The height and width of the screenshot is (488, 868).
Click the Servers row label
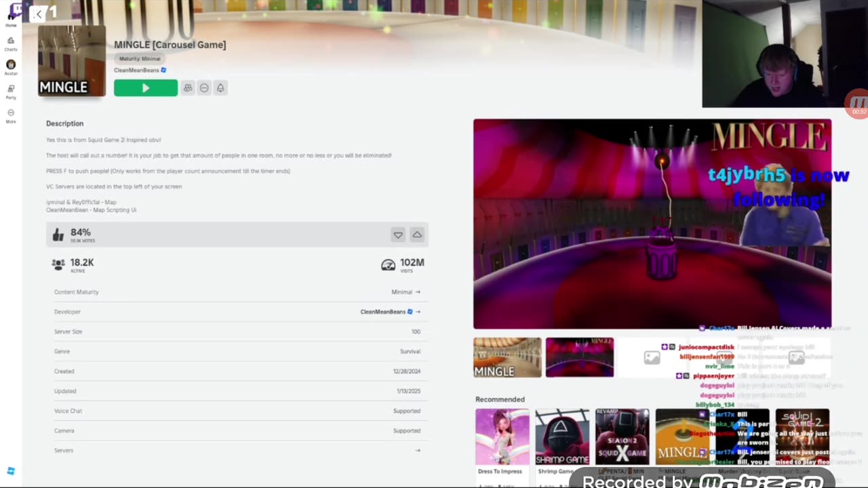click(x=64, y=451)
